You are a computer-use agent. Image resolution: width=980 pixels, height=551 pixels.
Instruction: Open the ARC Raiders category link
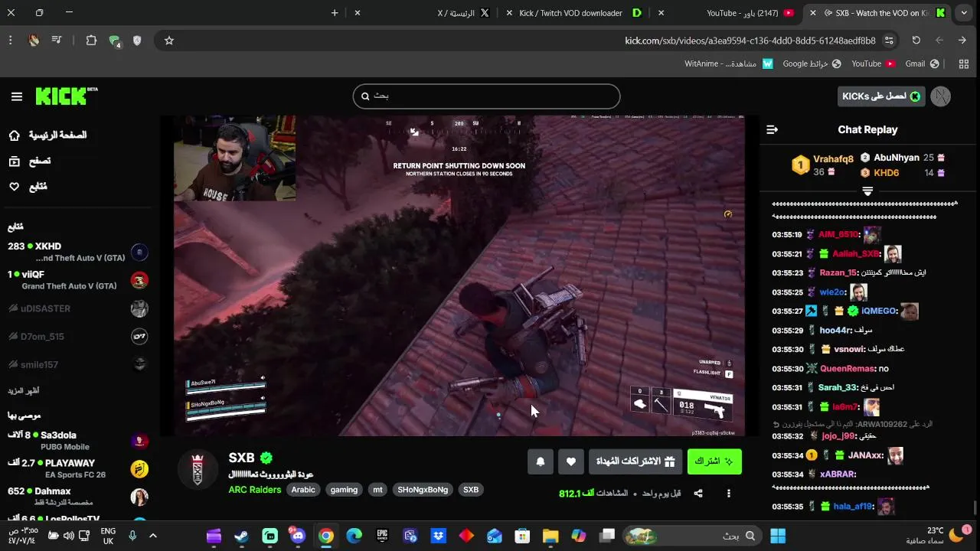pyautogui.click(x=255, y=490)
